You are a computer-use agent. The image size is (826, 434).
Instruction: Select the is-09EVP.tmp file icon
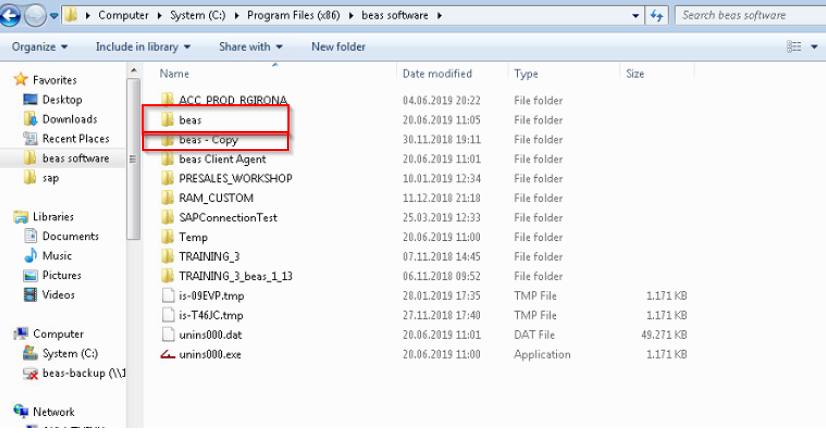[x=168, y=295]
